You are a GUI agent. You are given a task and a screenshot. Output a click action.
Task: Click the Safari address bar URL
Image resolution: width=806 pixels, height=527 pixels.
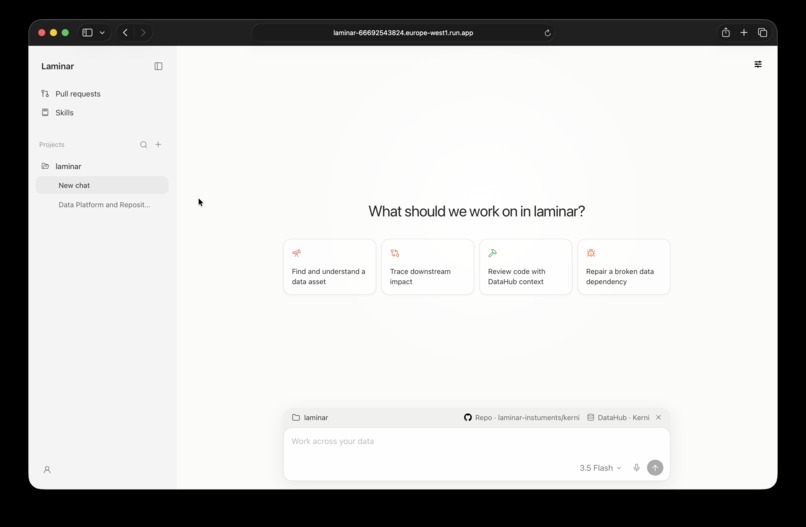(x=403, y=32)
